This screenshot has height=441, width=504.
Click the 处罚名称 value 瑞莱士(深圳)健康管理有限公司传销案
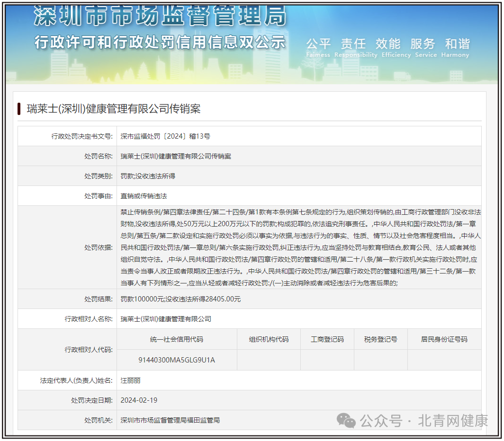(176, 156)
